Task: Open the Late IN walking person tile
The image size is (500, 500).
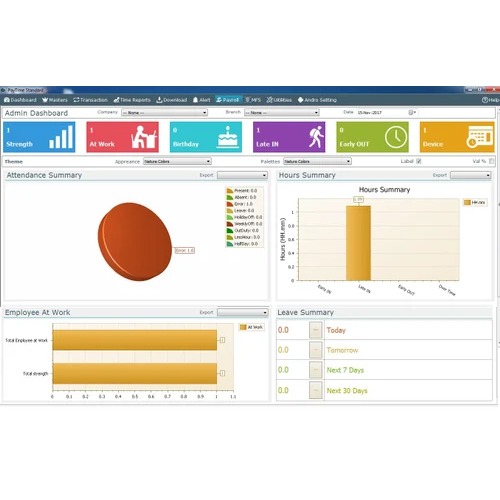Action: (x=289, y=137)
